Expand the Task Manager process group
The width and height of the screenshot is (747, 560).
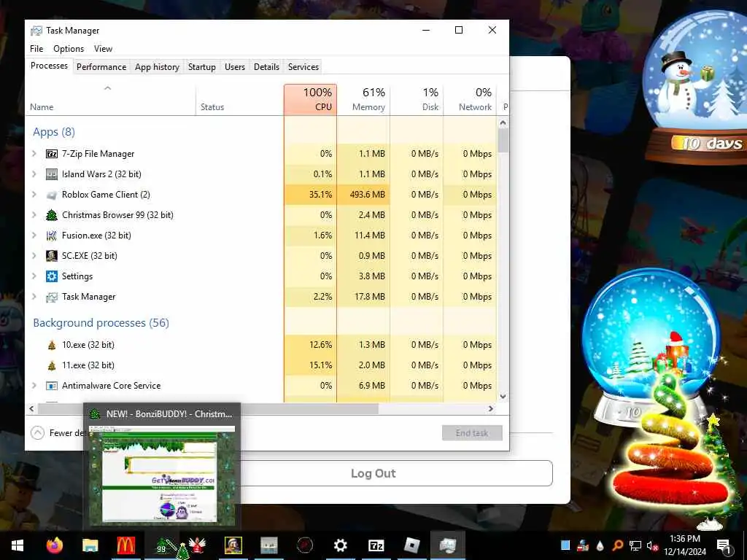[34, 297]
